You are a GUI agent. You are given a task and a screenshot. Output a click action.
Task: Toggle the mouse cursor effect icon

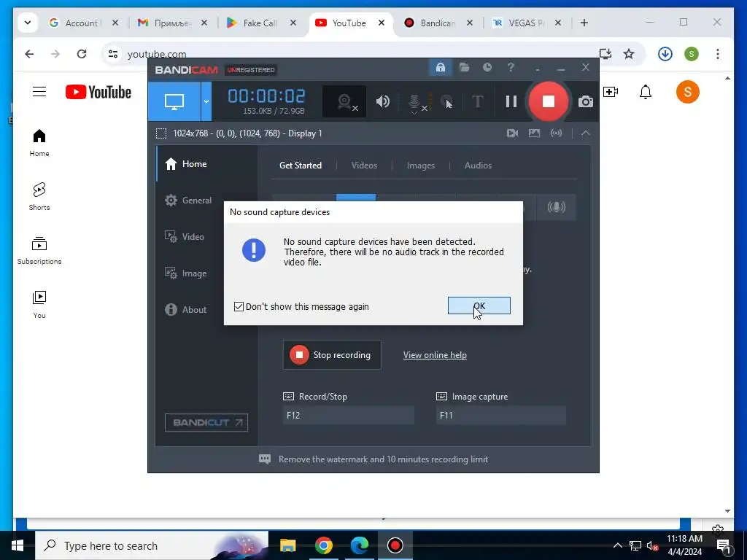click(x=446, y=101)
